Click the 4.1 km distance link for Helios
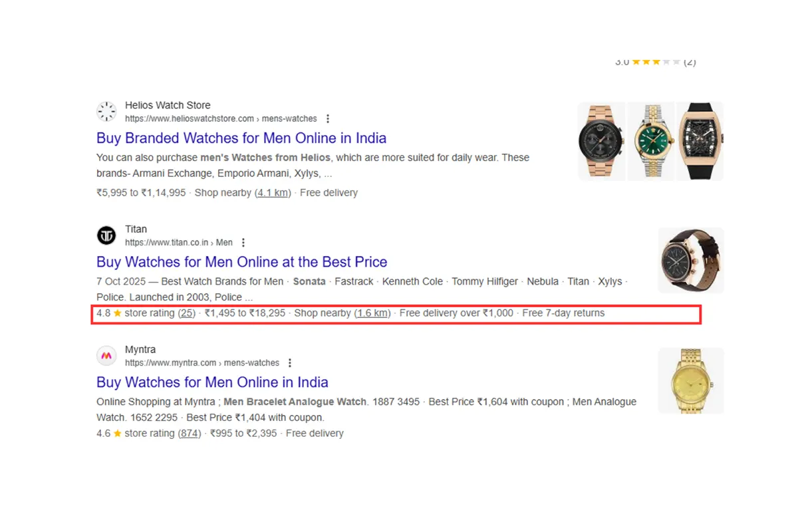798x532 pixels. tap(273, 192)
